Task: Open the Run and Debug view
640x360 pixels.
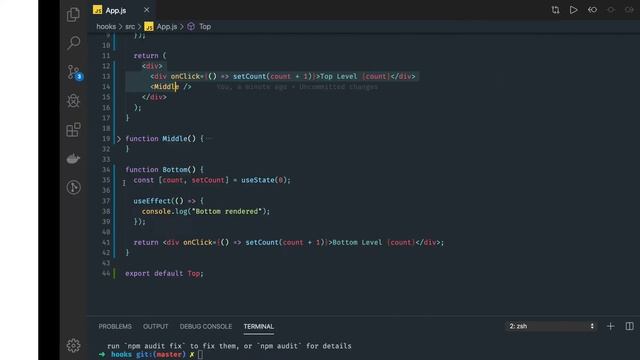Action: (x=73, y=101)
